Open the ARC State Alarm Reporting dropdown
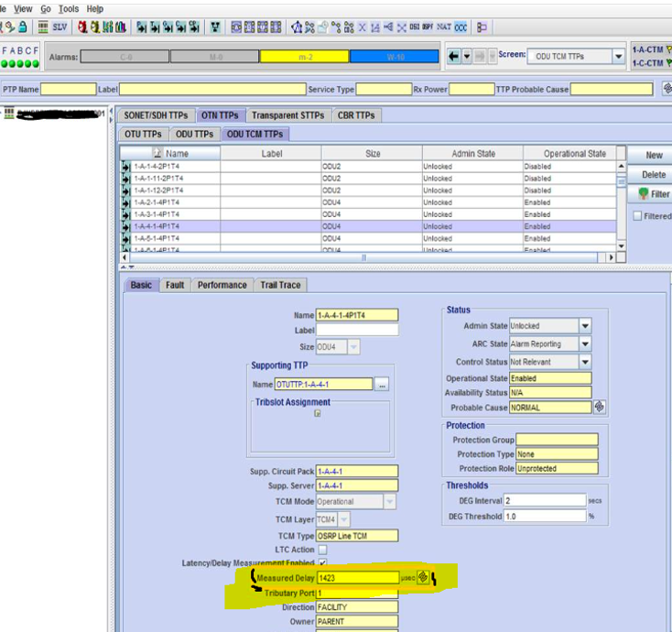The width and height of the screenshot is (672, 632). (x=585, y=344)
